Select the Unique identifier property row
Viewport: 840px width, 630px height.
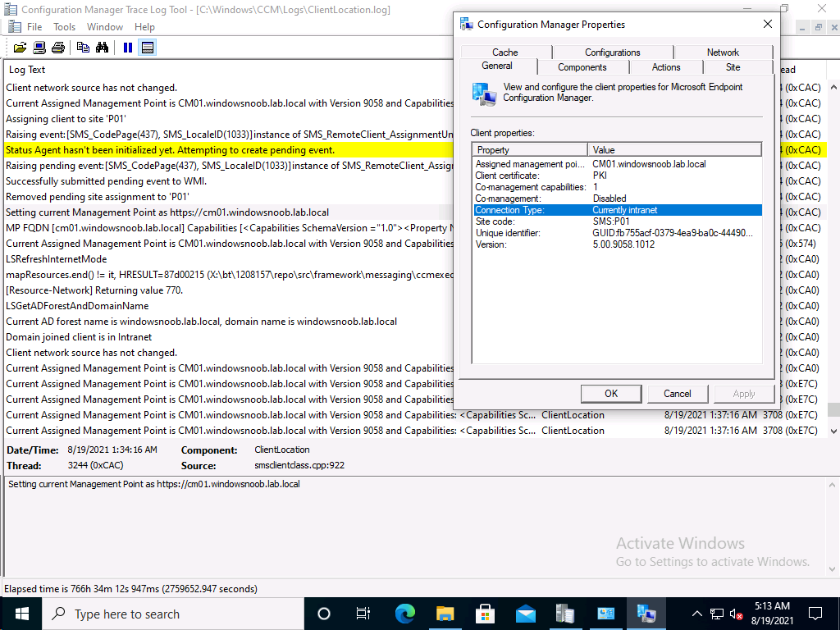coord(617,233)
